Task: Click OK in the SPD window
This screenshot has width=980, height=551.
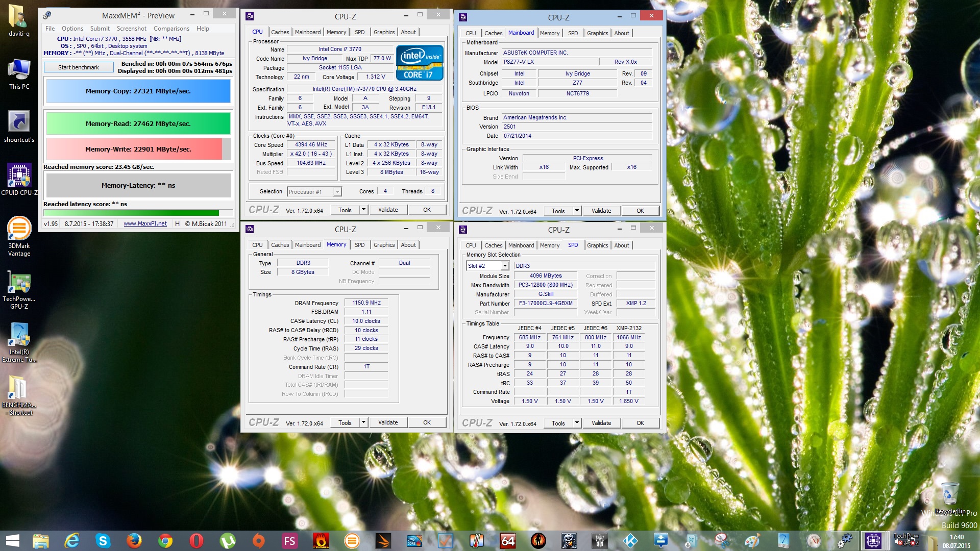Action: (640, 423)
